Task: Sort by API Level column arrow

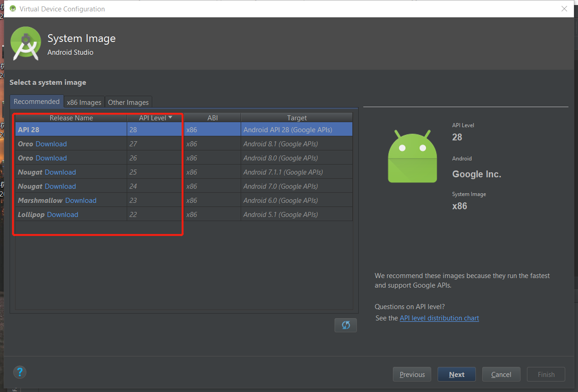Action: (x=170, y=118)
